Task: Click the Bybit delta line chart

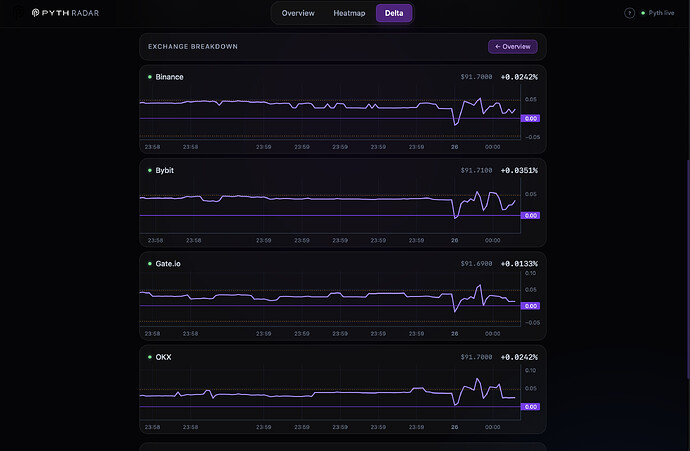Action: (x=330, y=207)
